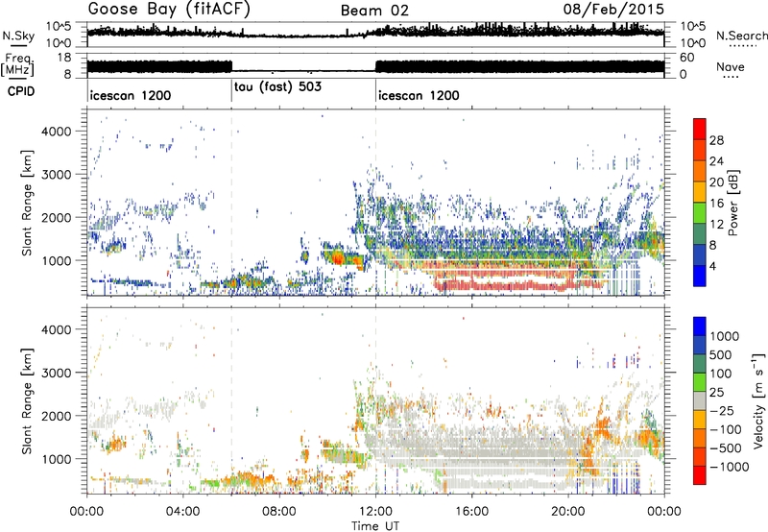
Task: Click the "Nave" legend label
Action: (731, 67)
